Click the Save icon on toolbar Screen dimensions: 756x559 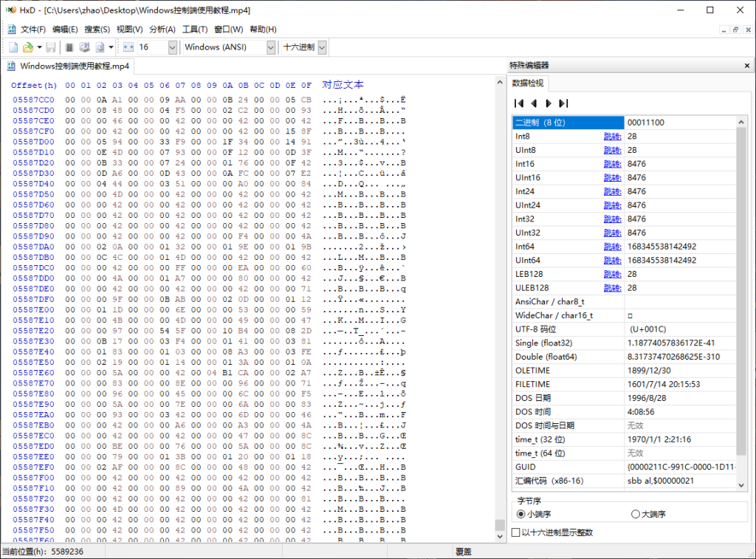51,47
